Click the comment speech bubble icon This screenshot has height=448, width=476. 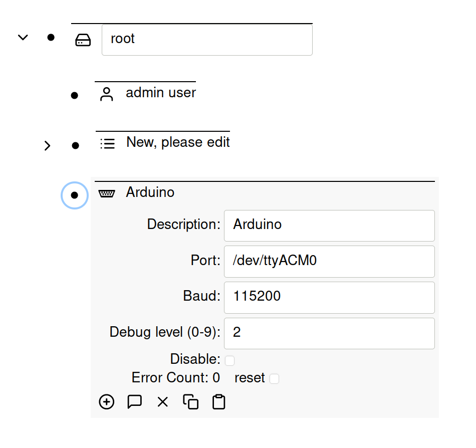[134, 402]
